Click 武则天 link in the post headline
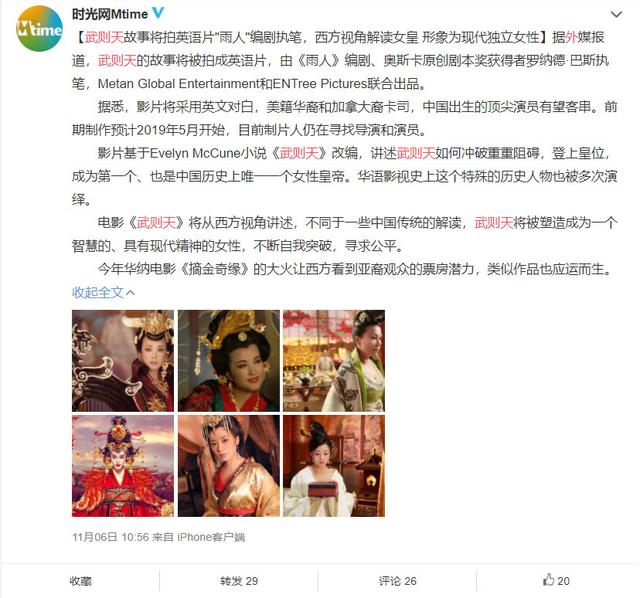Viewport: 640px width, 598px height. (104, 38)
